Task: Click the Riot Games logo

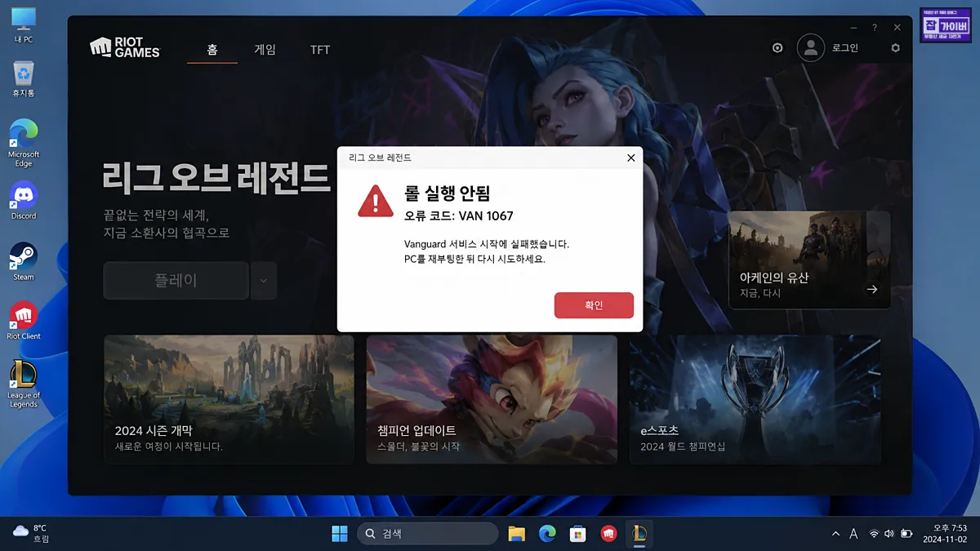Action: (x=125, y=47)
